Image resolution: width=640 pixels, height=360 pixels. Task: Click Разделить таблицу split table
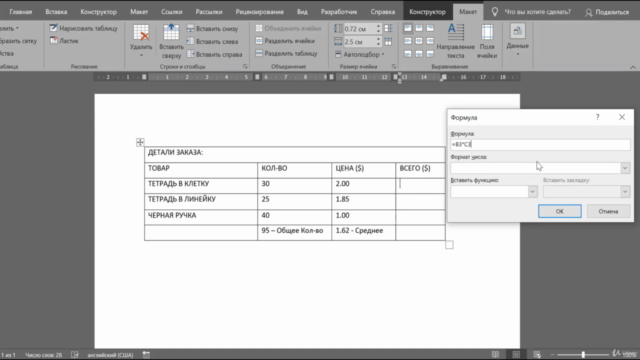pos(286,53)
